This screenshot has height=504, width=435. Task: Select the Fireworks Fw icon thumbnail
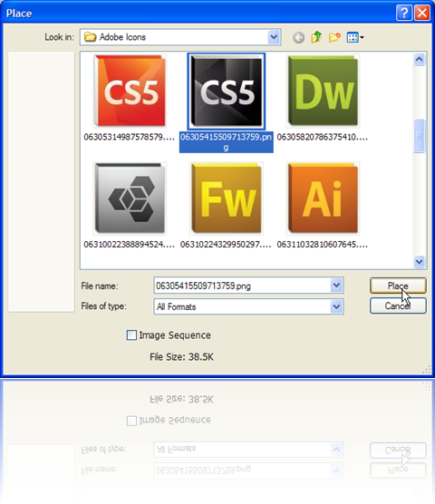(x=227, y=199)
